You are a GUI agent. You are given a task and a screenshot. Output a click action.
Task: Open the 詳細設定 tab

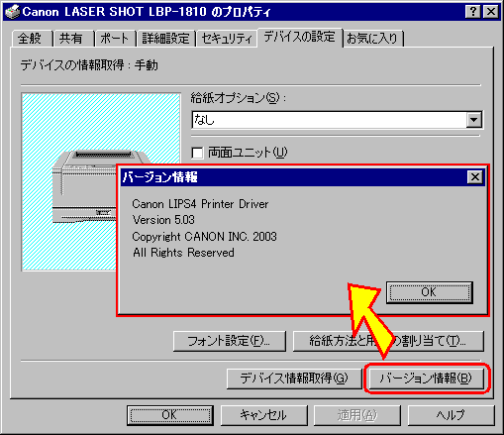pyautogui.click(x=166, y=39)
